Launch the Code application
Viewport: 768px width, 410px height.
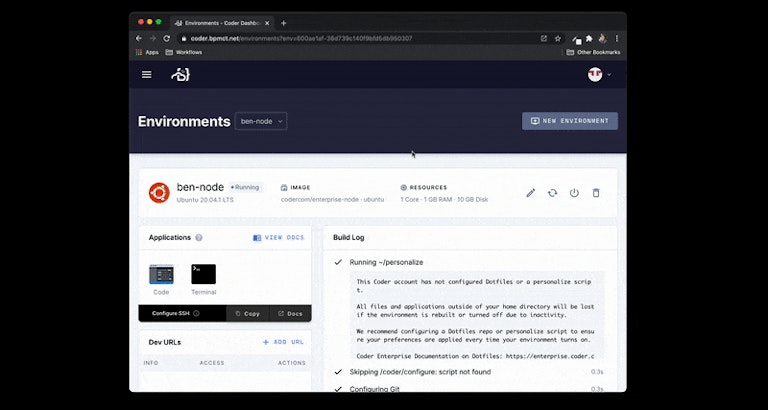(x=161, y=280)
